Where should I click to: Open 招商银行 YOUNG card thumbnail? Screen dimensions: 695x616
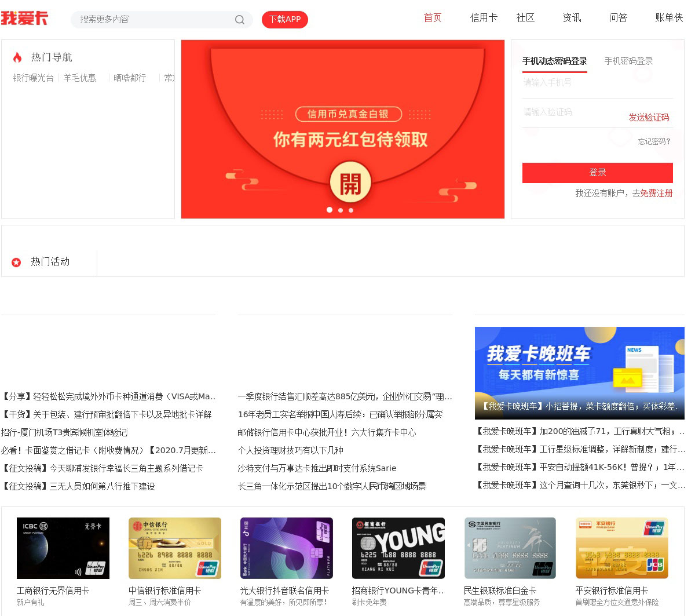(x=398, y=548)
